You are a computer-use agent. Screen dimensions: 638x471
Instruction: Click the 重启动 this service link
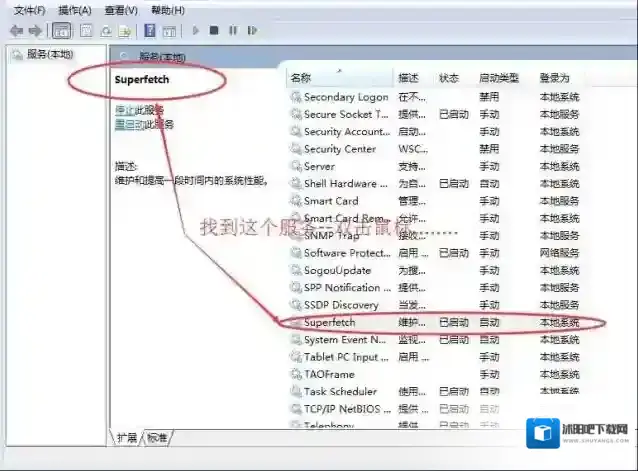(130, 124)
